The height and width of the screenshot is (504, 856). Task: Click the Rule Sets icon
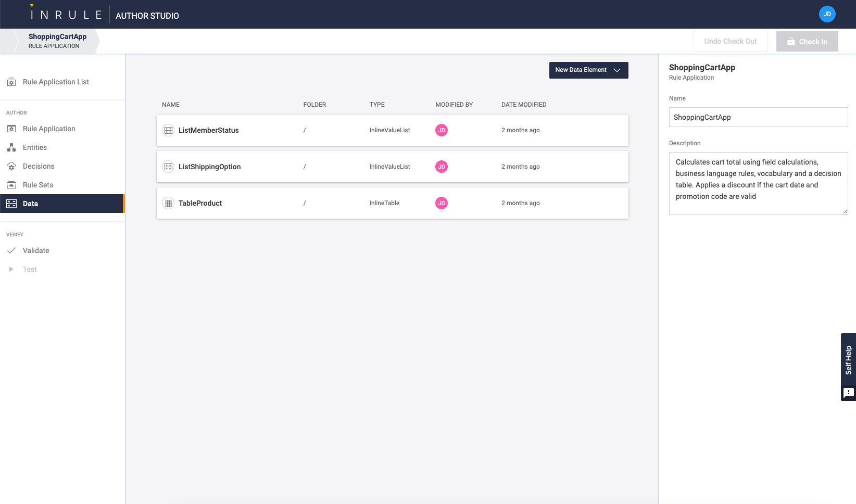(x=11, y=185)
